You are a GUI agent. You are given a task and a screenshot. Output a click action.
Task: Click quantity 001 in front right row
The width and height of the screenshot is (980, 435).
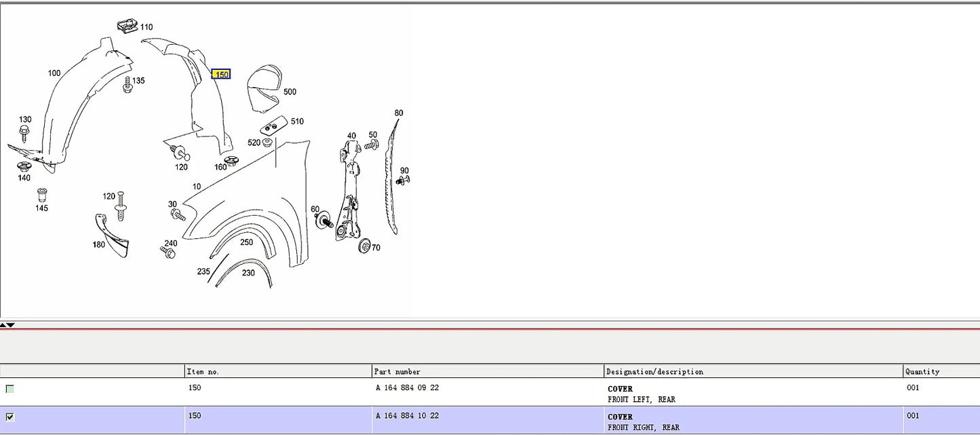[913, 416]
